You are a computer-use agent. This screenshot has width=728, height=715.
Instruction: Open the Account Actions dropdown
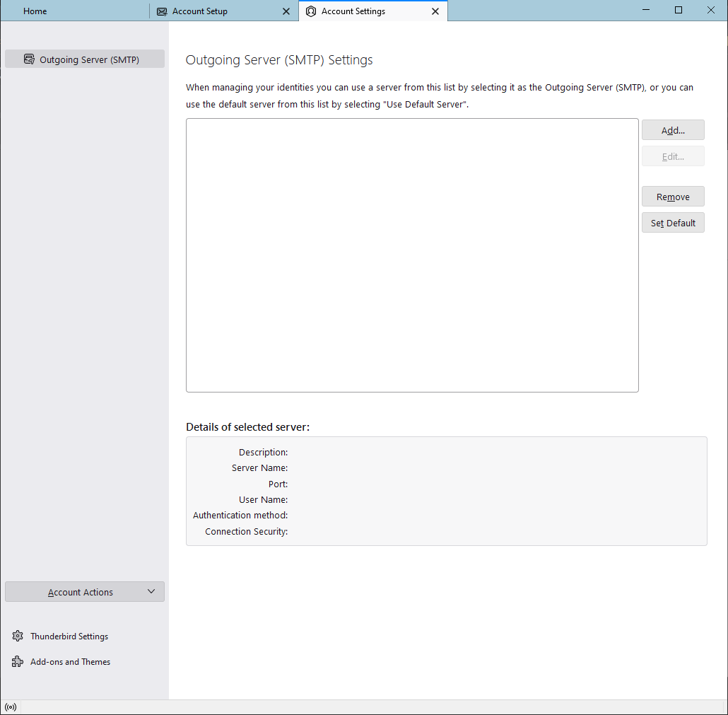point(80,591)
